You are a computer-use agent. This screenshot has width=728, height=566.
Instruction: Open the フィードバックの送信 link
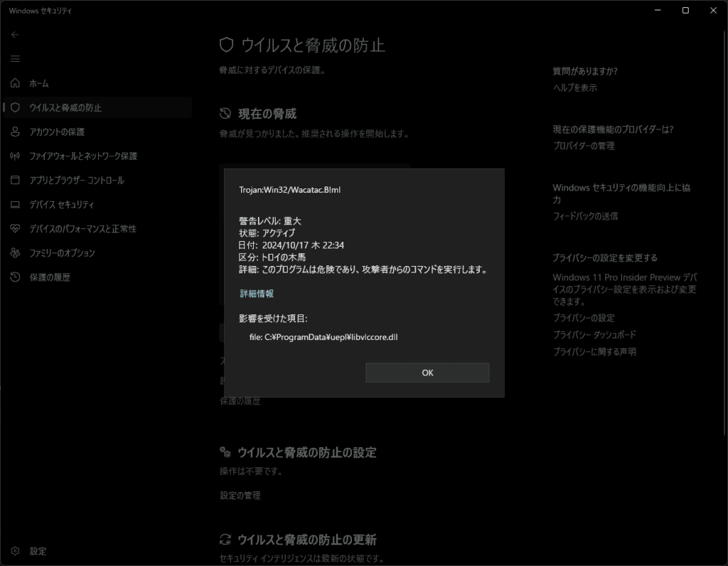[x=585, y=216]
